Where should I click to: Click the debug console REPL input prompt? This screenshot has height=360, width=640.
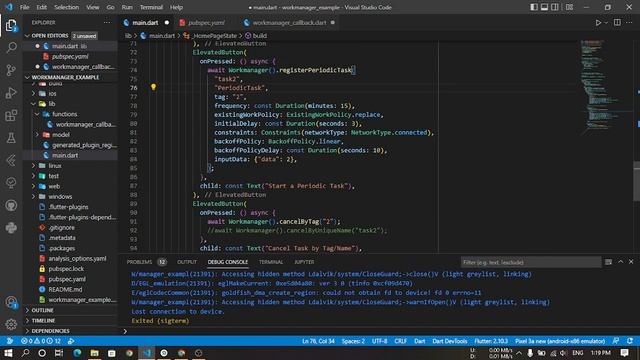(380, 331)
